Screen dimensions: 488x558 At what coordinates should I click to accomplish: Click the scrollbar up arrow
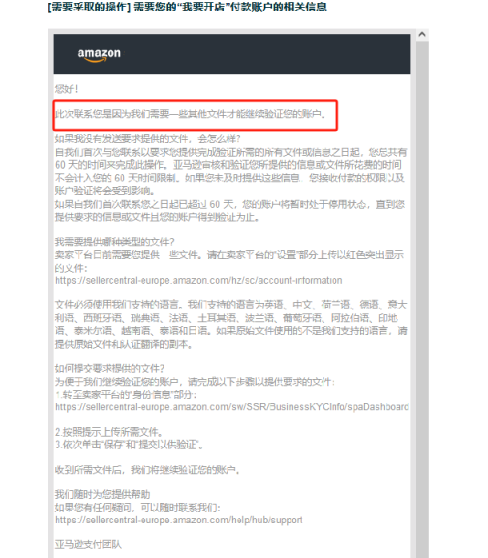pos(422,35)
